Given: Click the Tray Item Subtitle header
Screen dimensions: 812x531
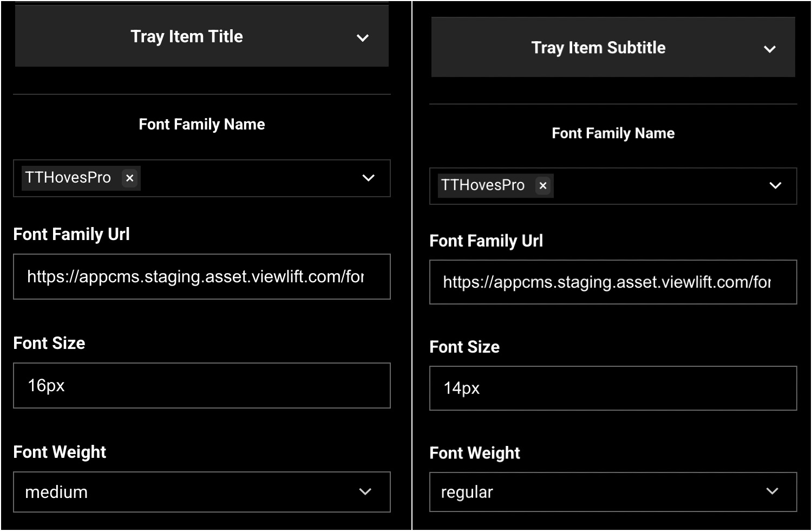Looking at the screenshot, I should (x=613, y=48).
